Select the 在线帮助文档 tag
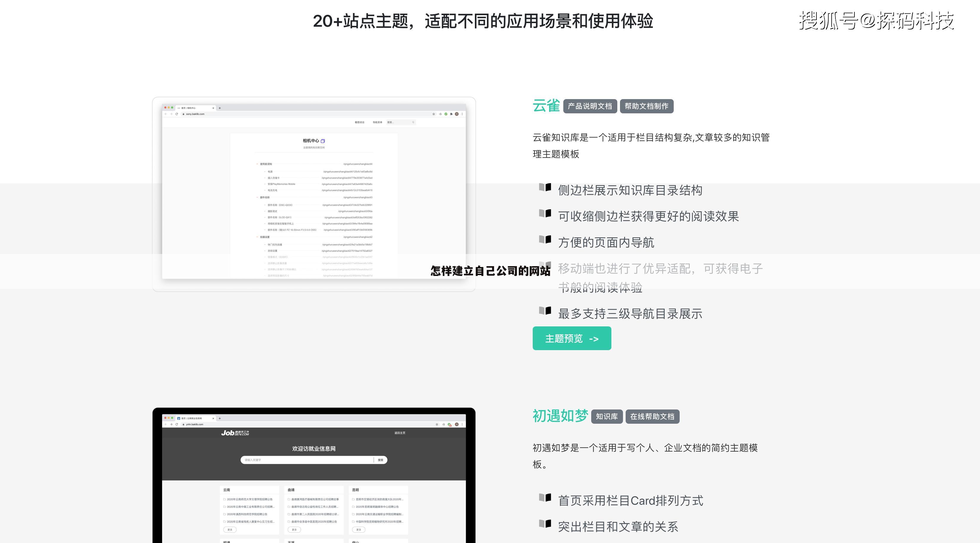 (652, 416)
